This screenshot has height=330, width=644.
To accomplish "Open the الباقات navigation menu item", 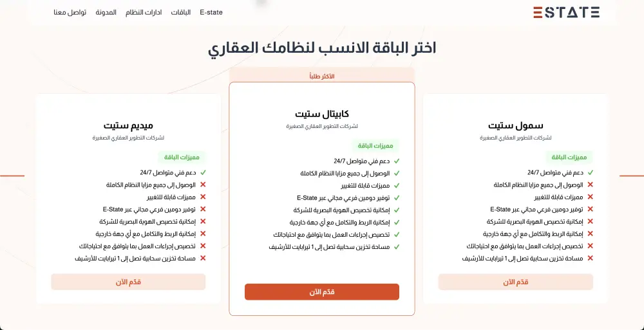I will [180, 12].
